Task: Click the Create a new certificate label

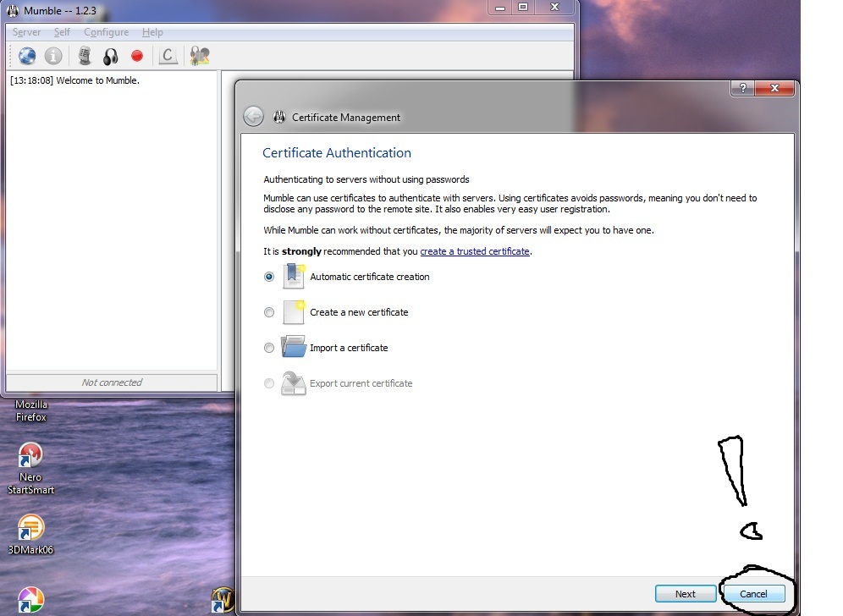Action: click(x=359, y=312)
